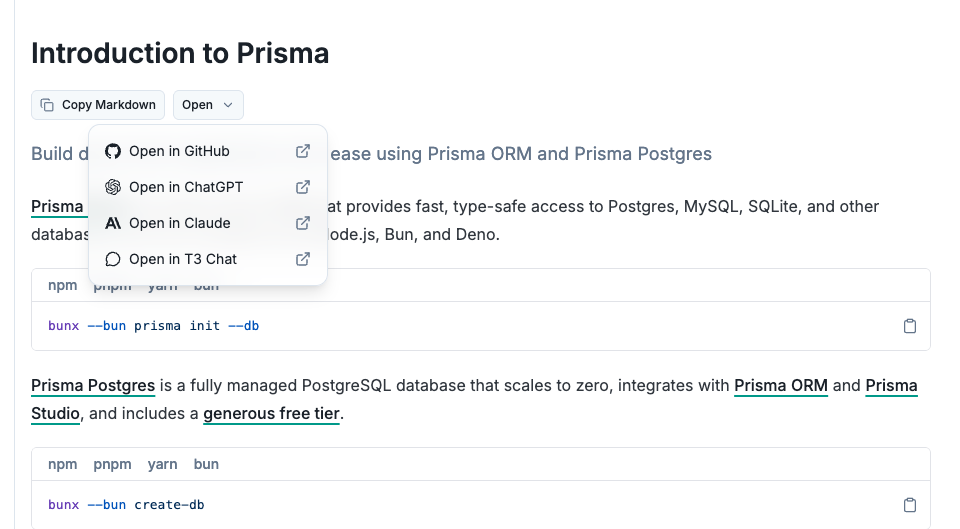Screen dimensions: 960x529
Task: Copy the prisma init --db command
Action: (x=910, y=326)
